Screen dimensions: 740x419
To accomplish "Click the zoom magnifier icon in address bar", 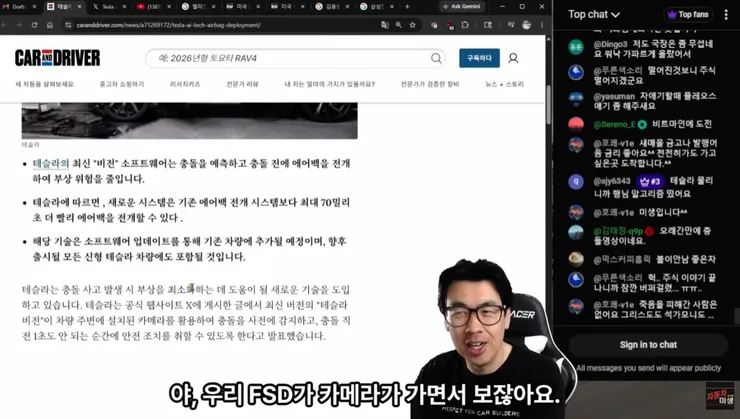I will [x=399, y=25].
